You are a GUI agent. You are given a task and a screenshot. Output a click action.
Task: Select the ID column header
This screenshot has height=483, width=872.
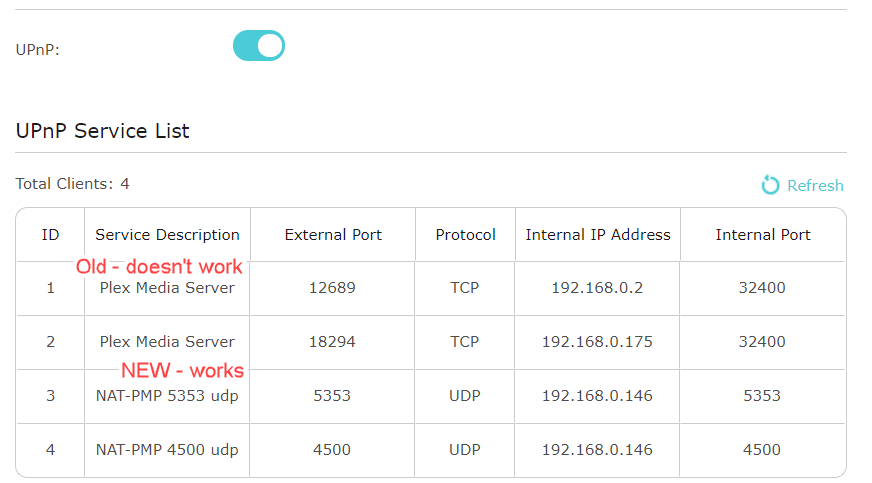50,235
